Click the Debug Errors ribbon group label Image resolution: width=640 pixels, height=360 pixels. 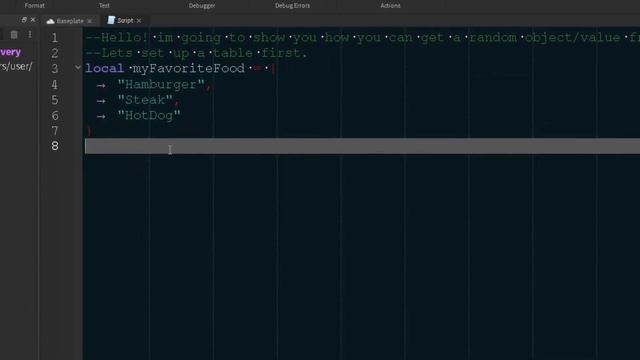(x=292, y=6)
